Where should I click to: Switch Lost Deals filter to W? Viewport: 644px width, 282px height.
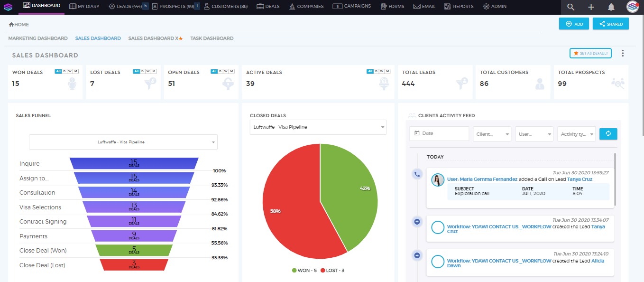148,71
